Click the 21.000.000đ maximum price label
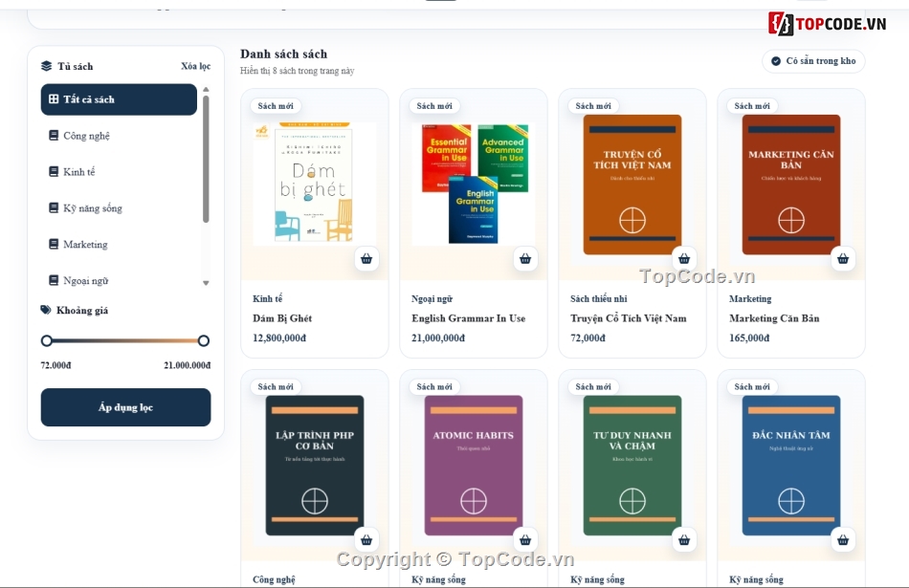Viewport: 909px width, 588px height. (188, 365)
